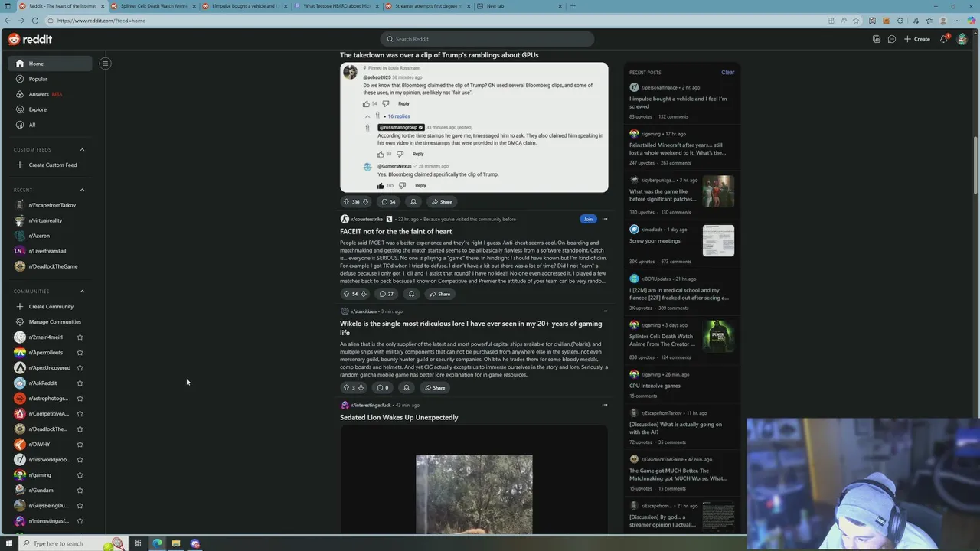Favorite r/DIWHY with star
980x551 pixels.
(80, 444)
